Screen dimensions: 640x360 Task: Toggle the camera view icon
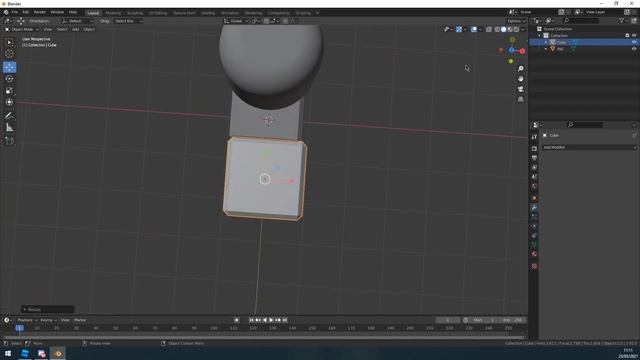(520, 89)
